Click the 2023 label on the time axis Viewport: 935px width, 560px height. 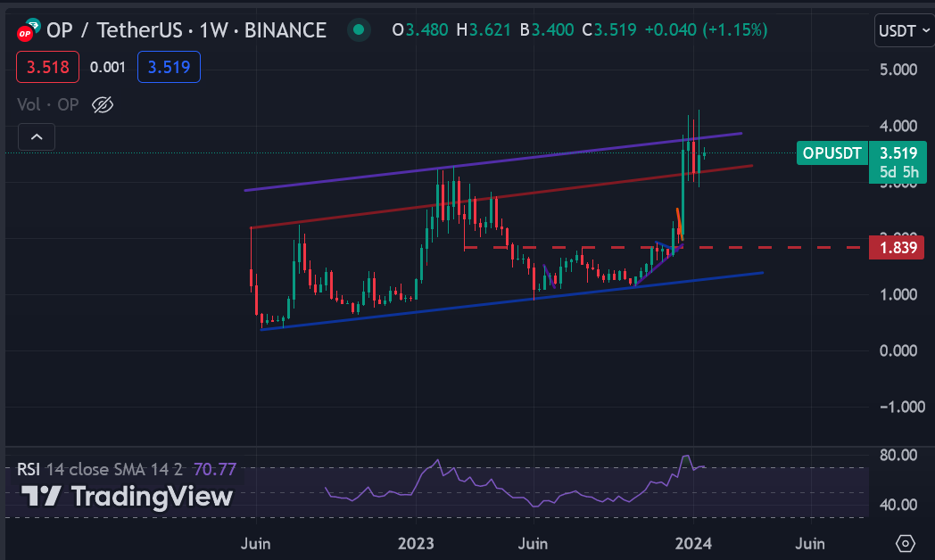coord(416,543)
